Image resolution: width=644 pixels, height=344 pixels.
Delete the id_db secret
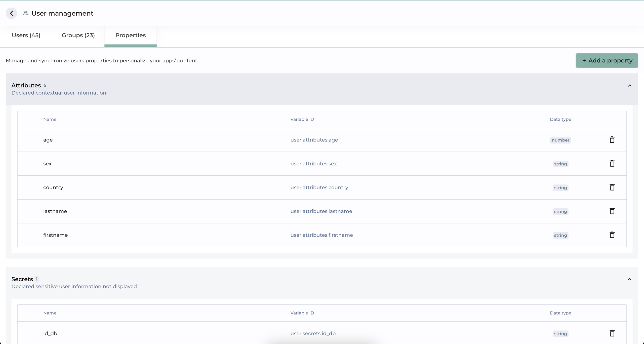point(612,333)
